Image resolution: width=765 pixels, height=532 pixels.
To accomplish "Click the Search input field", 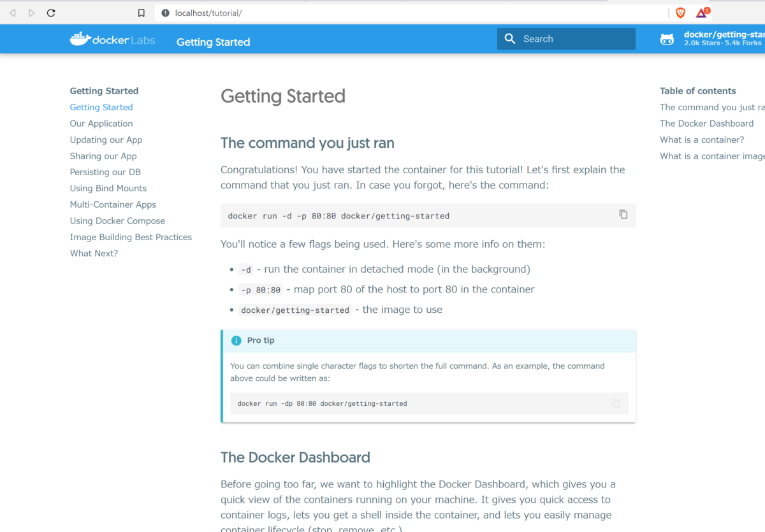I will (566, 39).
